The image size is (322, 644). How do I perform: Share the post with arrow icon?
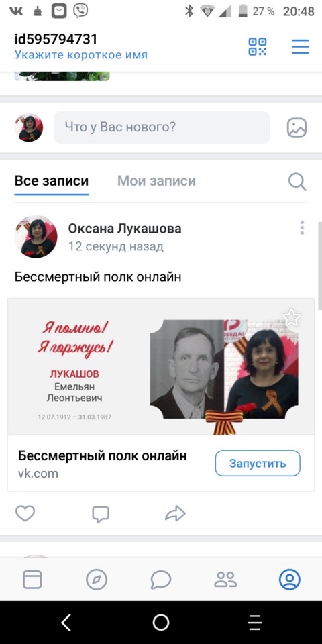click(x=175, y=513)
